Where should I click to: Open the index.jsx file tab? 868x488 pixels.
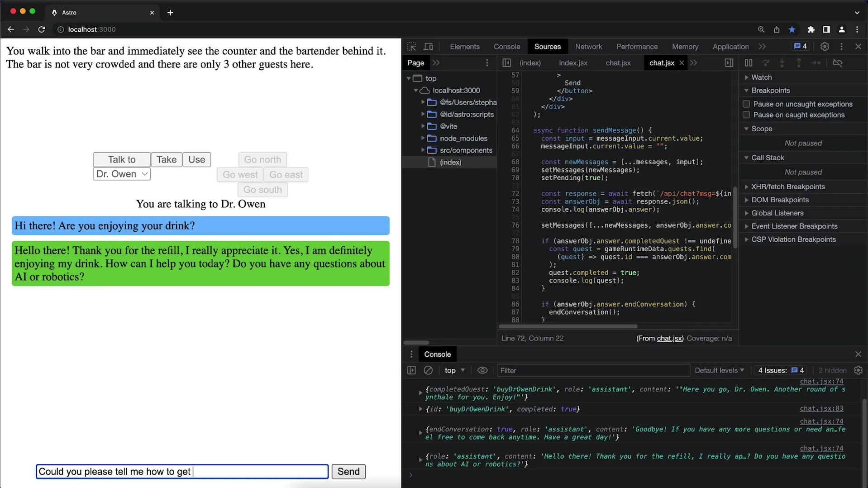click(573, 63)
